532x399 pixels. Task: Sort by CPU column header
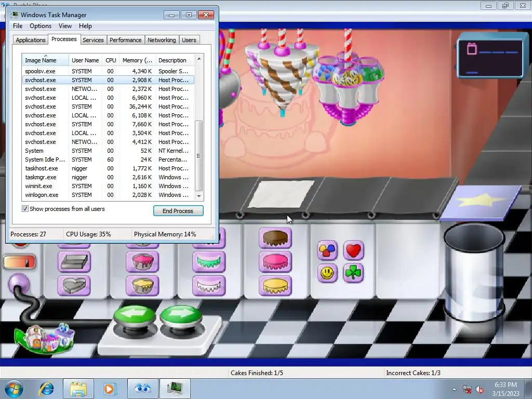click(111, 60)
